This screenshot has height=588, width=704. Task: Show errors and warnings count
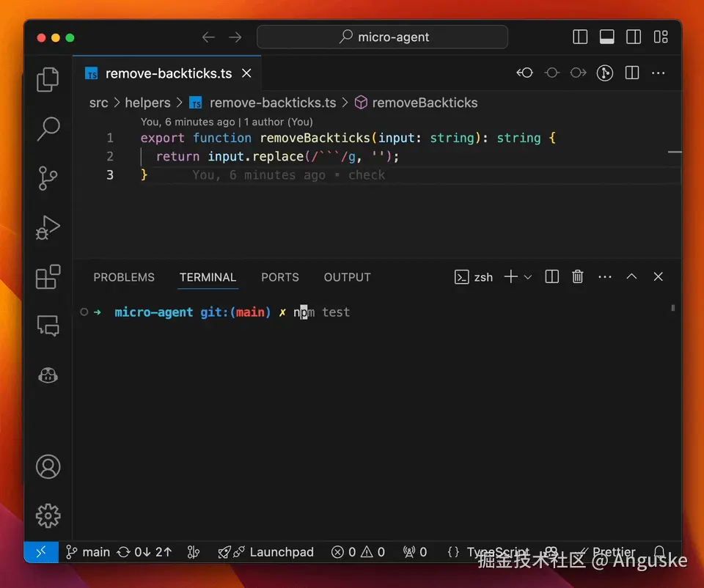click(358, 552)
